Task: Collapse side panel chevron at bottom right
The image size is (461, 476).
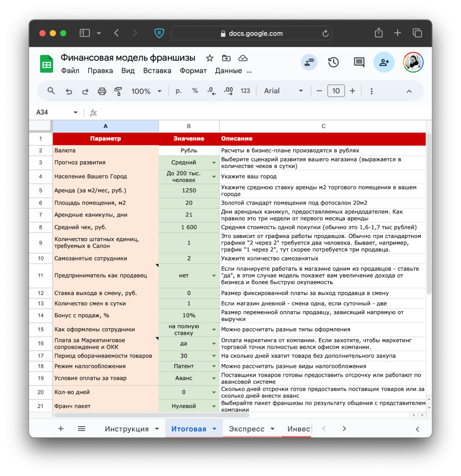Action: 417,428
